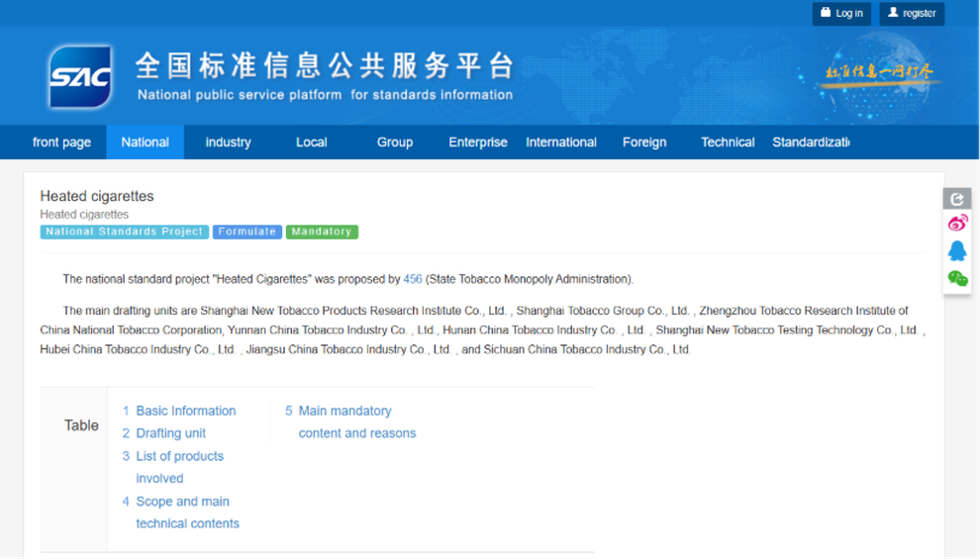Image resolution: width=980 pixels, height=560 pixels.
Task: Click the golden calligraphy slogan on globe
Action: coord(879,72)
